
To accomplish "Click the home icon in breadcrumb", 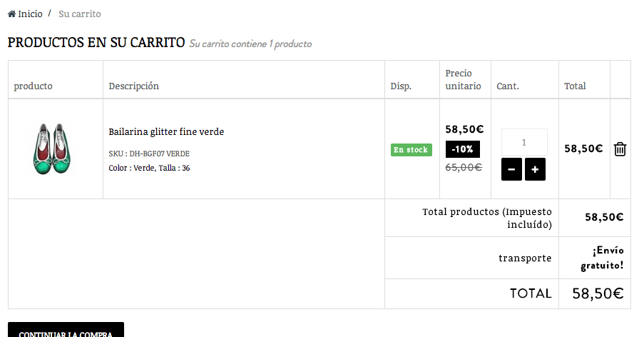I will pyautogui.click(x=11, y=14).
